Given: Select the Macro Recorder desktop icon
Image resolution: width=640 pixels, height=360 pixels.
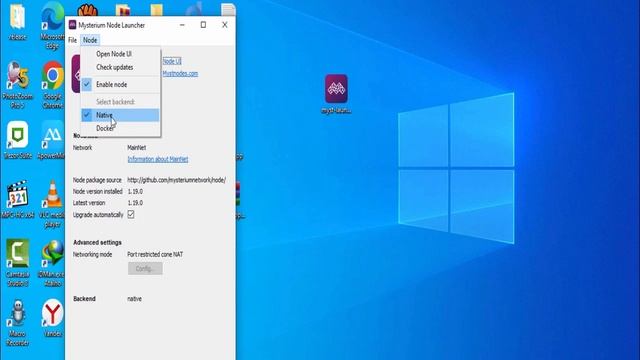Looking at the screenshot, I should pos(18,322).
